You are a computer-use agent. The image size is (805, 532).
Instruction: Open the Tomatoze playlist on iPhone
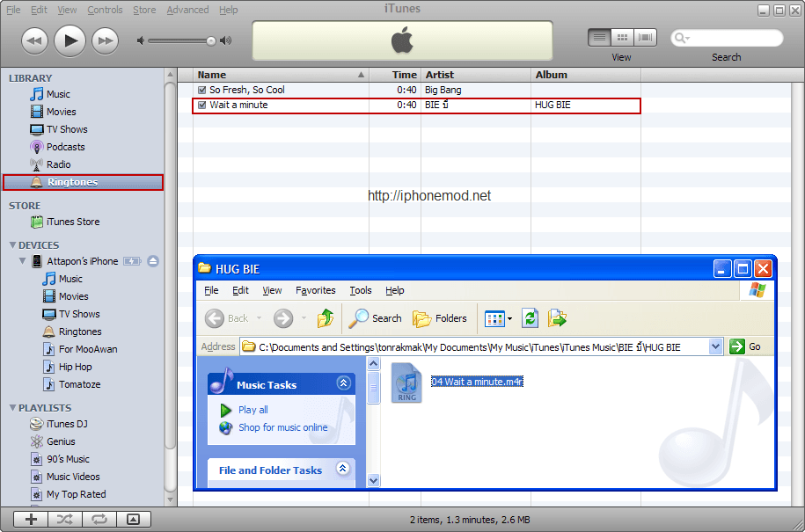click(x=71, y=384)
